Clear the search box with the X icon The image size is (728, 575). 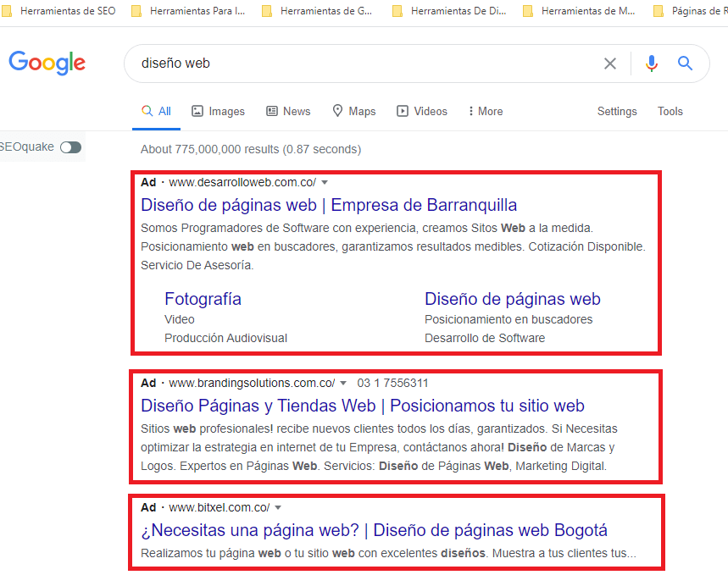pyautogui.click(x=610, y=64)
